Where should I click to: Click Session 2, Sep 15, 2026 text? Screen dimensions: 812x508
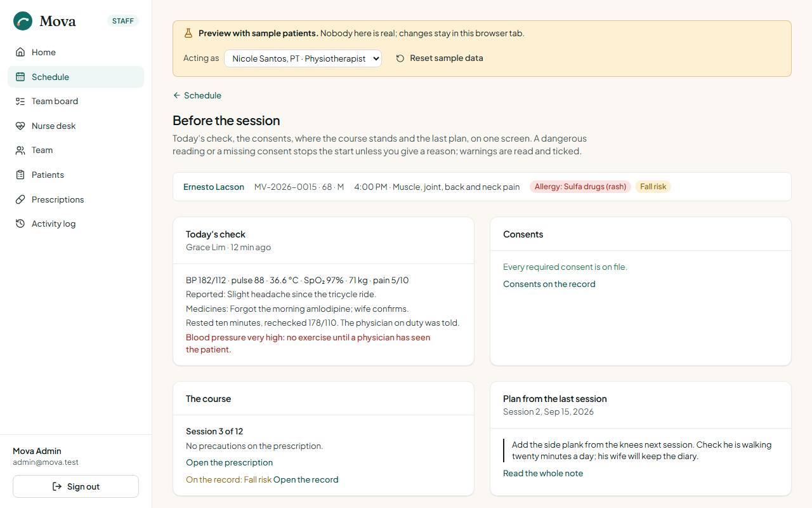(548, 411)
